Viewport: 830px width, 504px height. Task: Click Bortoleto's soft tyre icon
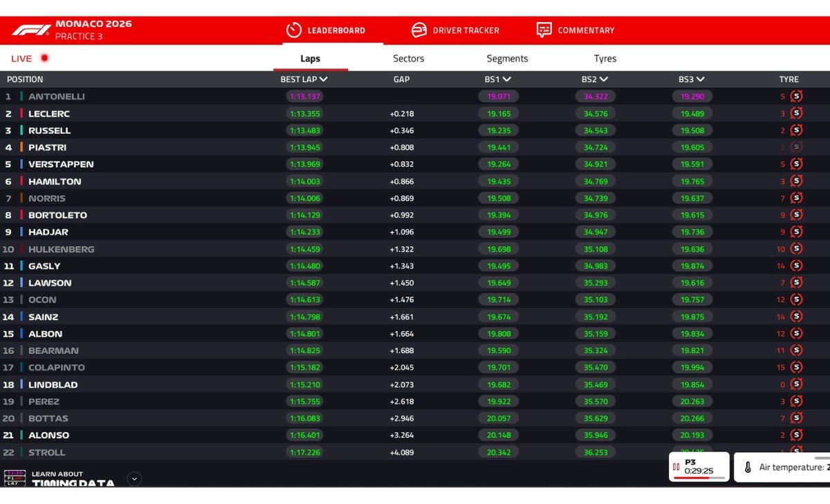[796, 215]
